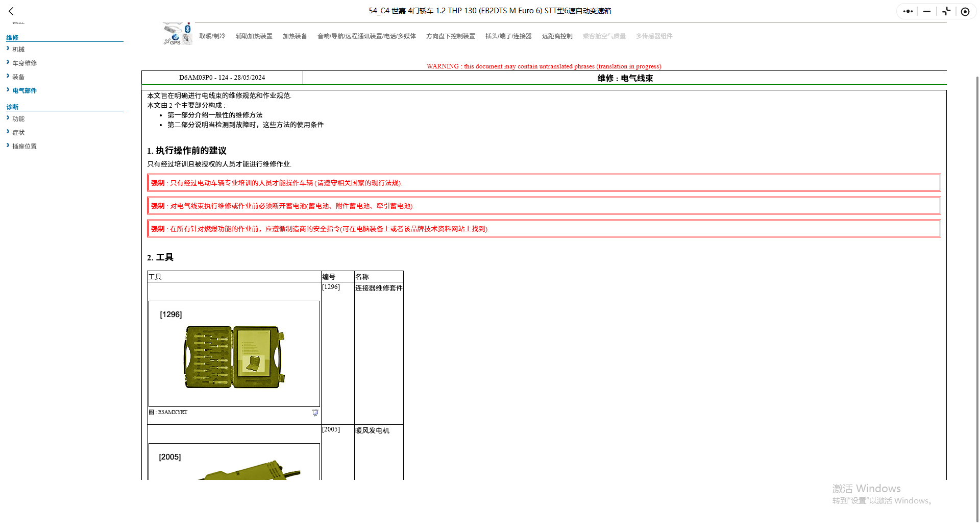Click the document reference D6AM03P0 - 124 - 28/05/2024
This screenshot has width=980, height=531.
pyautogui.click(x=222, y=78)
